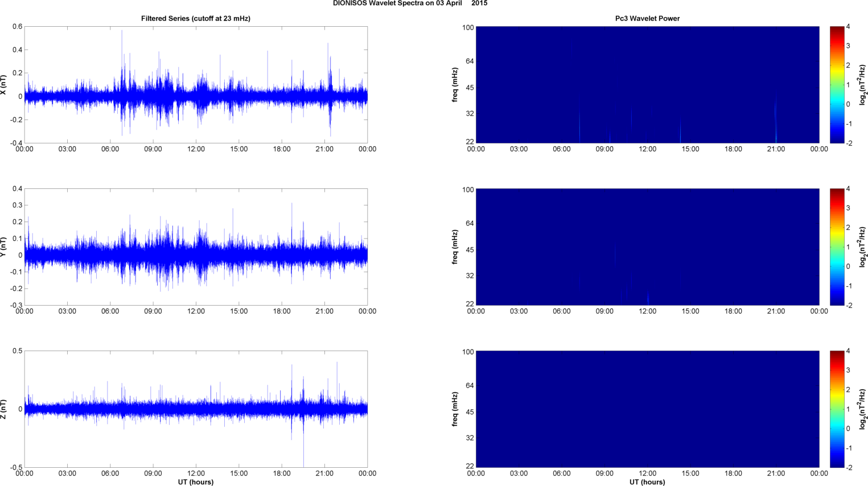Click the 4 tick on the top colorbar
The width and height of the screenshot is (868, 486).
[848, 27]
